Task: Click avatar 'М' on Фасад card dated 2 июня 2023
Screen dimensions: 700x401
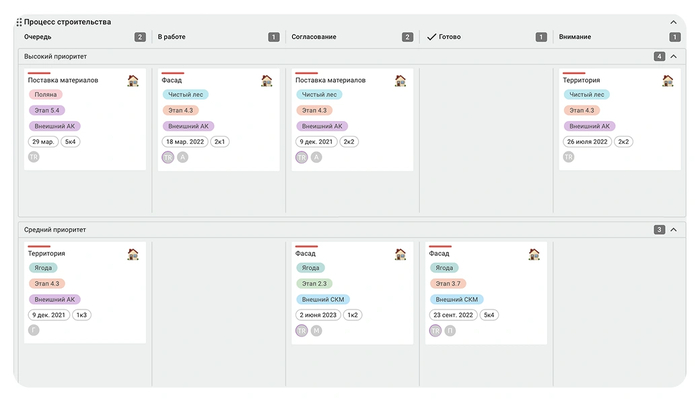Action: coord(316,330)
